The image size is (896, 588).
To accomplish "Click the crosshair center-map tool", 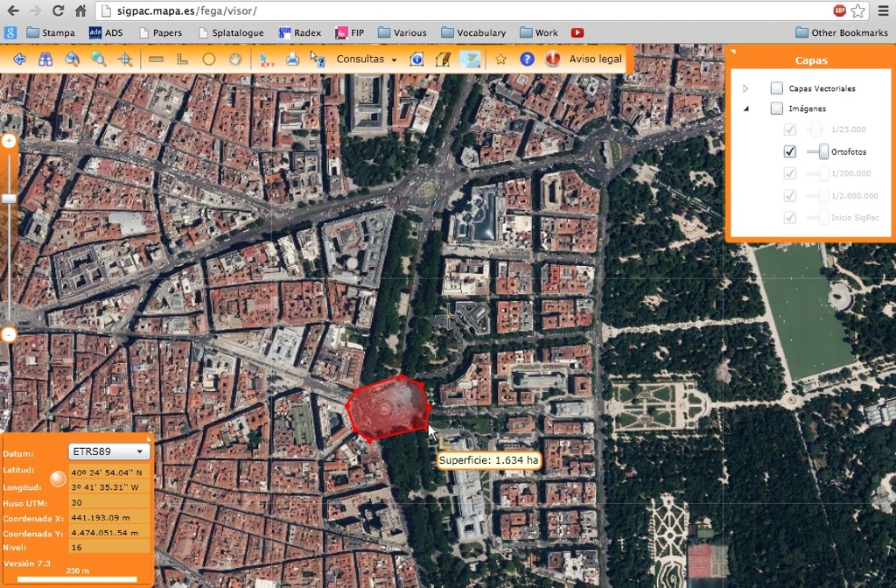I will pos(125,59).
